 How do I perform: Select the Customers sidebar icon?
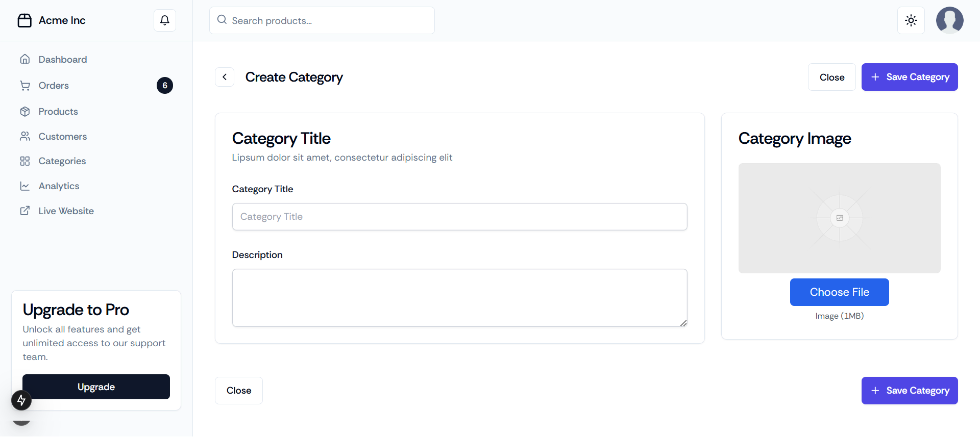click(26, 136)
